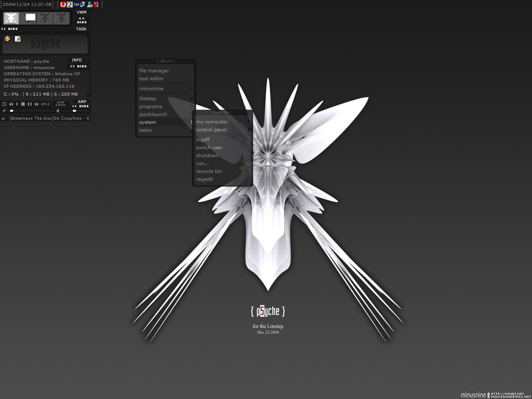Screen dimensions: 532x399
Task: Toggle AMP SHOW for the player
Action: 61,104
